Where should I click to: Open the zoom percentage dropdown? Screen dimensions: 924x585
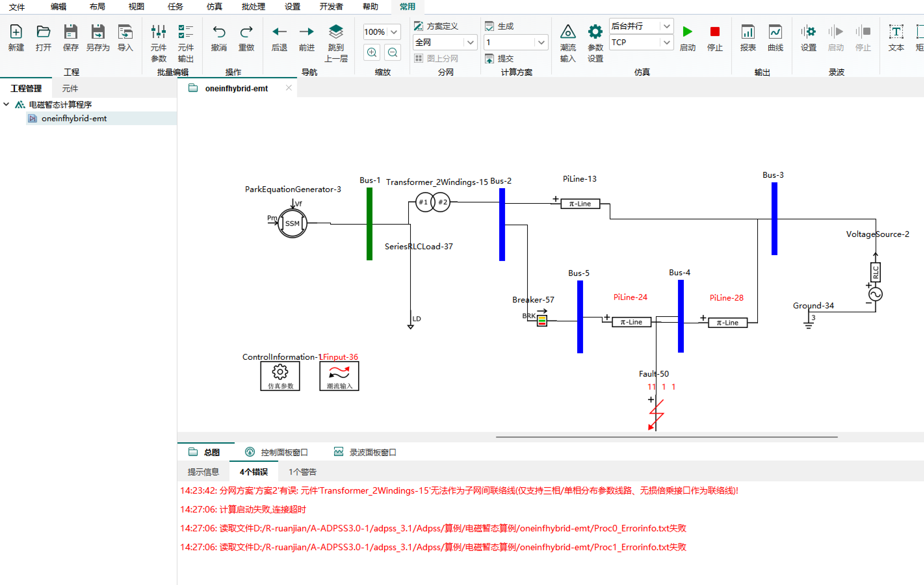pyautogui.click(x=394, y=32)
